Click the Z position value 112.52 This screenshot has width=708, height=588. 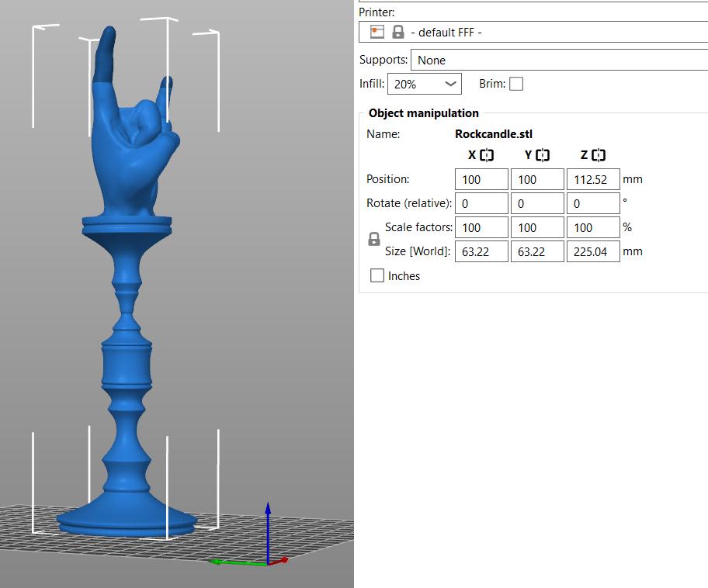click(593, 178)
